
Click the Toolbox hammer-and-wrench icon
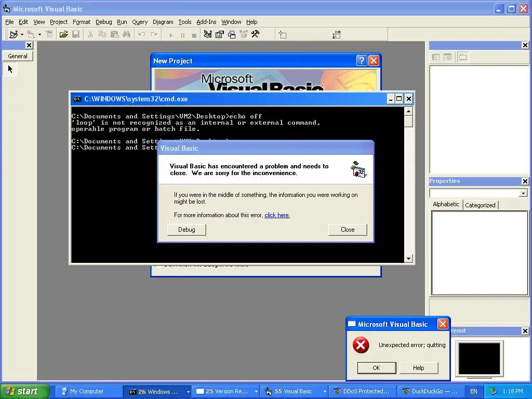(x=256, y=34)
